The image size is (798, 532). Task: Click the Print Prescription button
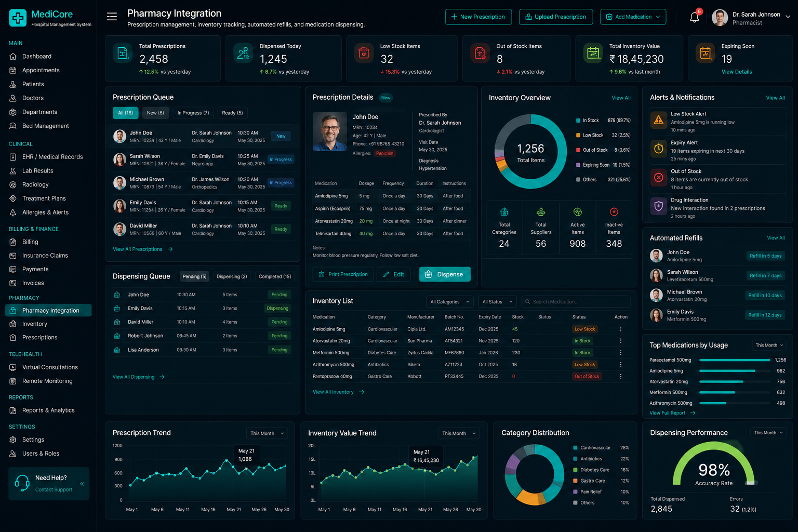click(x=343, y=274)
